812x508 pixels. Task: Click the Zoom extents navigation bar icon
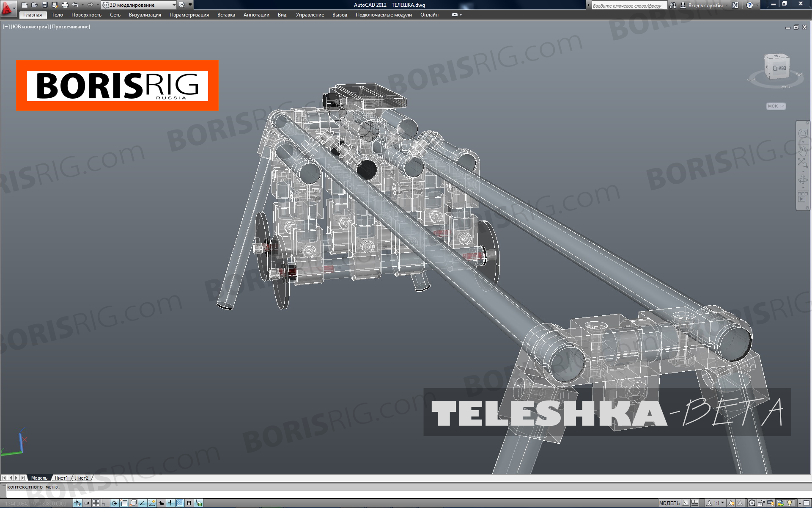(x=803, y=163)
